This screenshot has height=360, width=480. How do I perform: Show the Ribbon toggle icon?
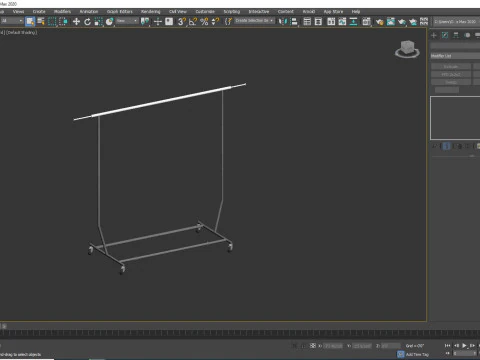[x=331, y=22]
